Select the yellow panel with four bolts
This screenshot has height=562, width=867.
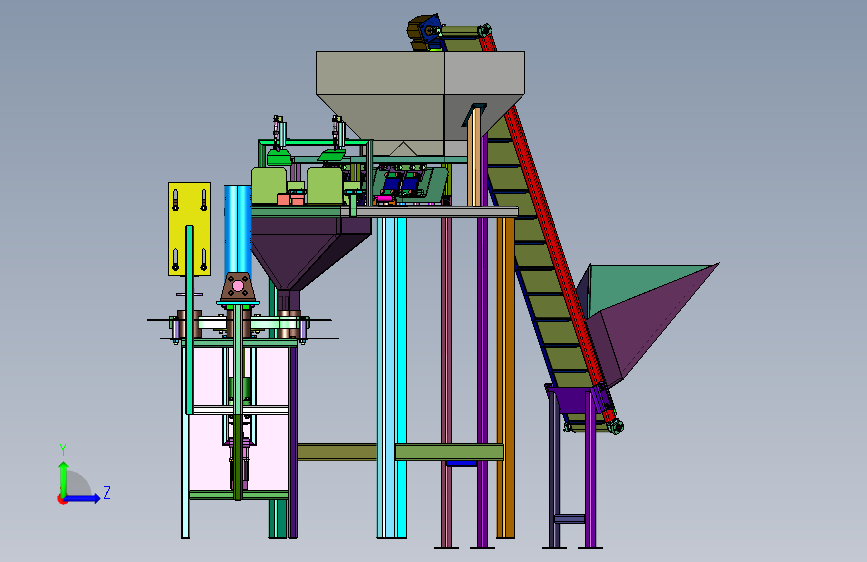click(x=189, y=228)
